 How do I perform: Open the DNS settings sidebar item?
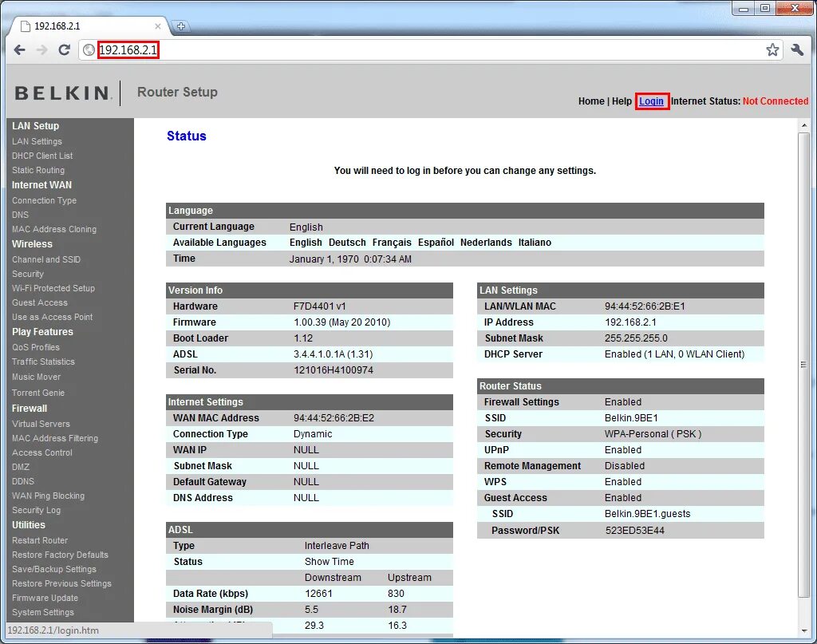20,215
